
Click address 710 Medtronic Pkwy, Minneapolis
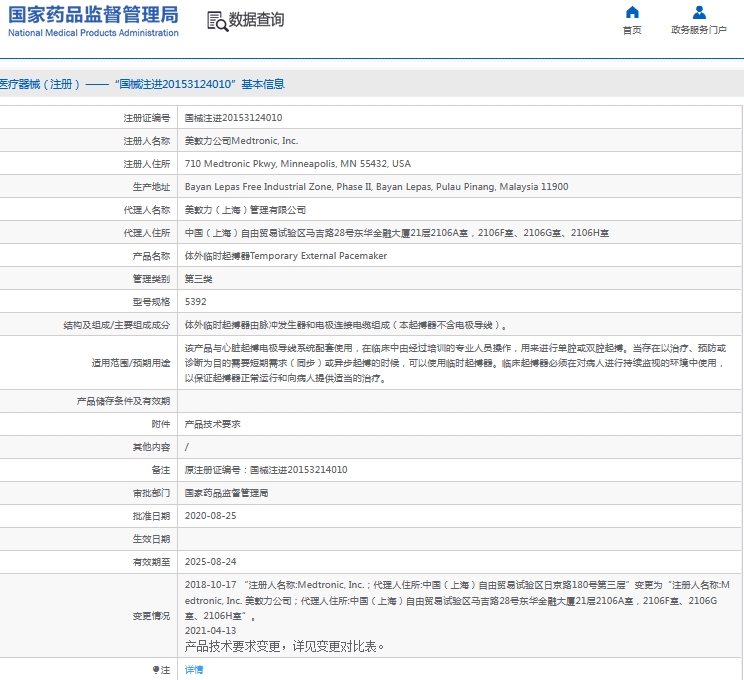point(298,164)
